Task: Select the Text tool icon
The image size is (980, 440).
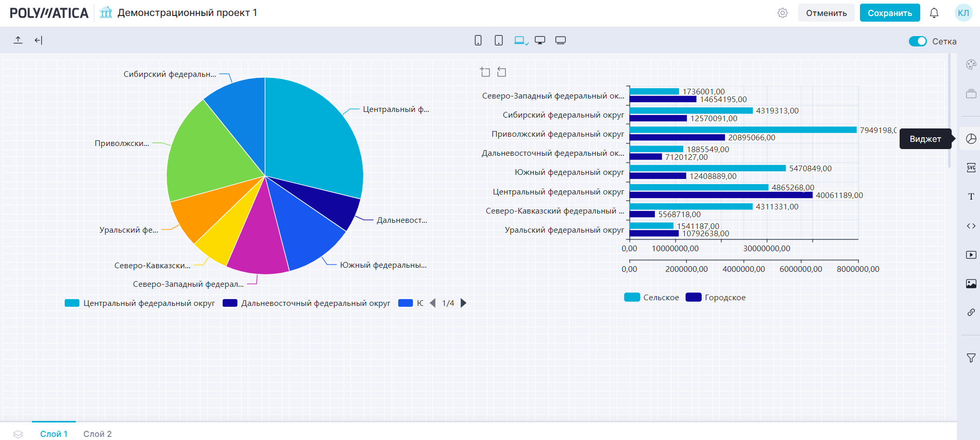Action: 971,197
